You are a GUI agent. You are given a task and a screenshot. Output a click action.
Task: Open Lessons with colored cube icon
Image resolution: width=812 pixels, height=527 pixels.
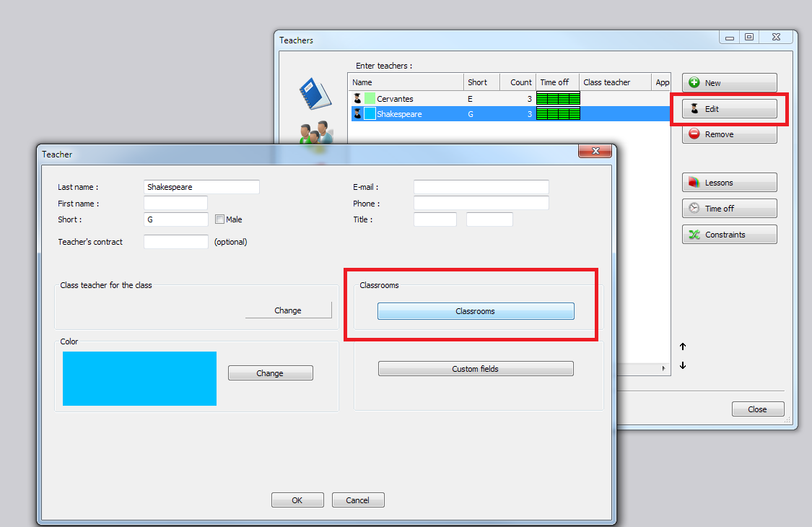tap(729, 183)
